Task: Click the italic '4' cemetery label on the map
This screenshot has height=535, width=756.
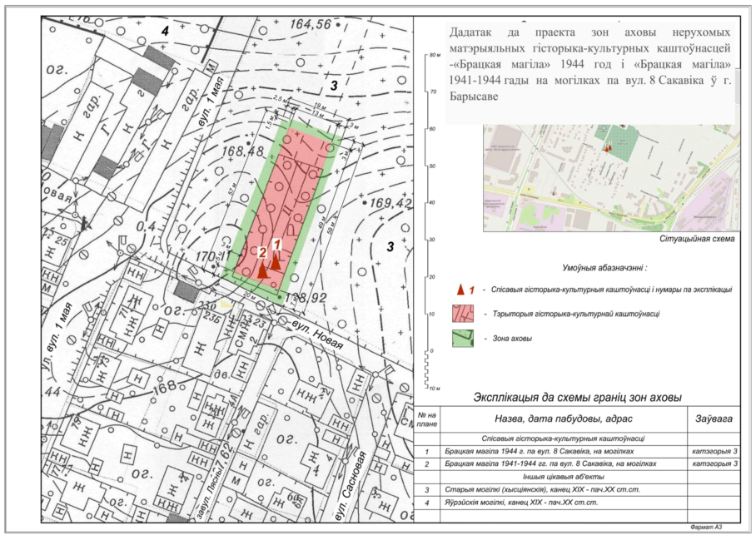Action: pyautogui.click(x=166, y=32)
